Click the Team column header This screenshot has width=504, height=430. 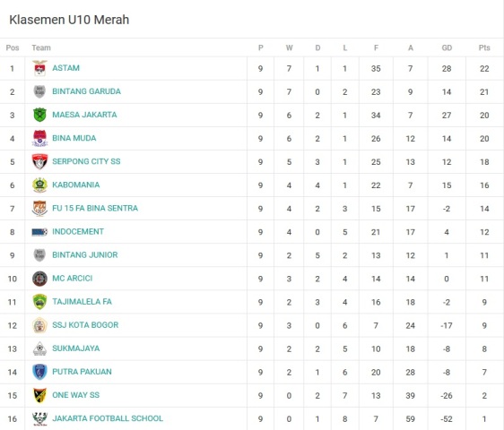(x=41, y=47)
